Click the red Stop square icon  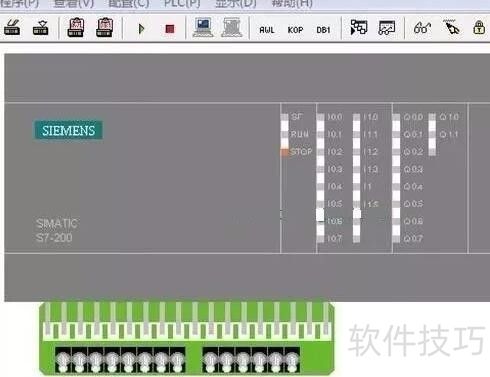170,29
